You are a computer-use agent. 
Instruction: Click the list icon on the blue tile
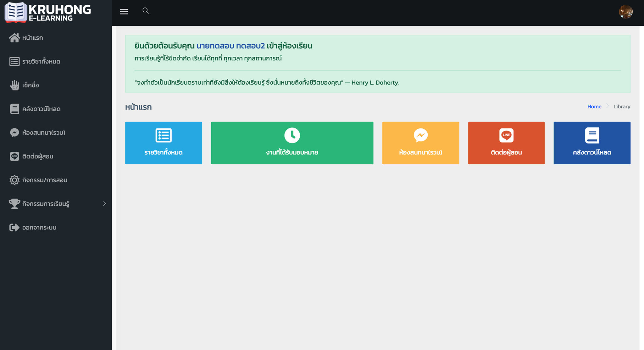pyautogui.click(x=164, y=135)
